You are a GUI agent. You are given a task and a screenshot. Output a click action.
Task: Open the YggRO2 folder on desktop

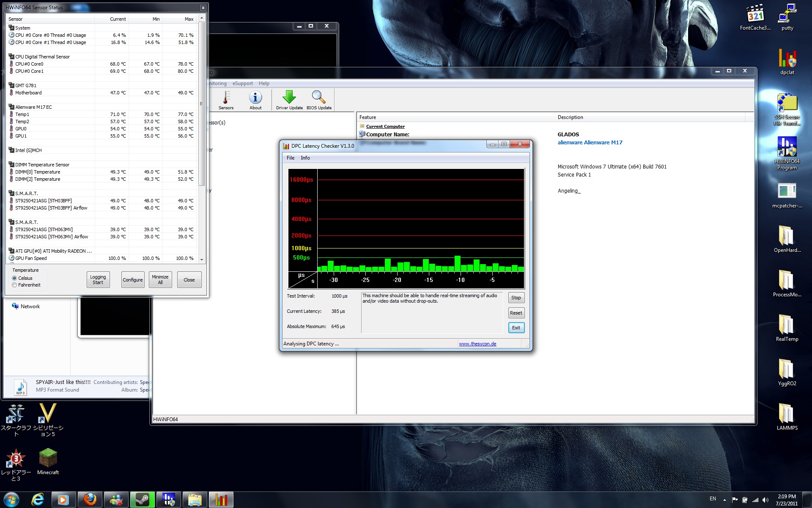787,373
